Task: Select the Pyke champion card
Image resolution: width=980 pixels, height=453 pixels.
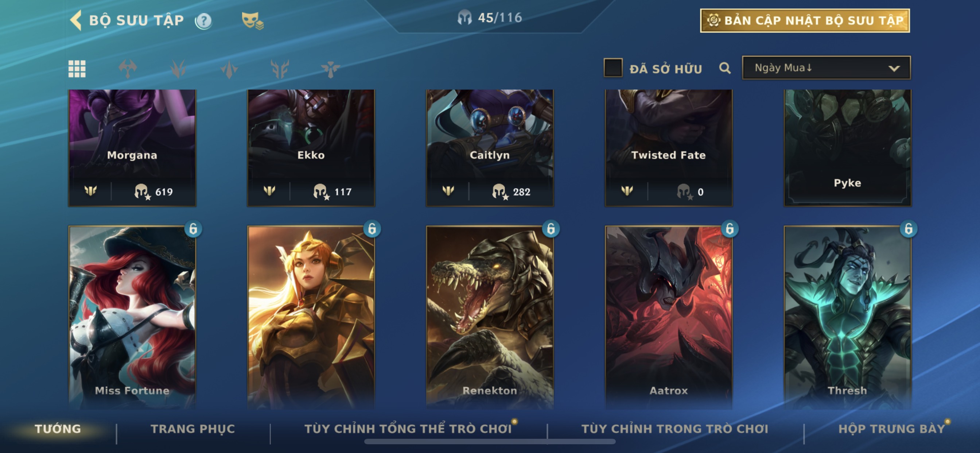Action: click(848, 148)
